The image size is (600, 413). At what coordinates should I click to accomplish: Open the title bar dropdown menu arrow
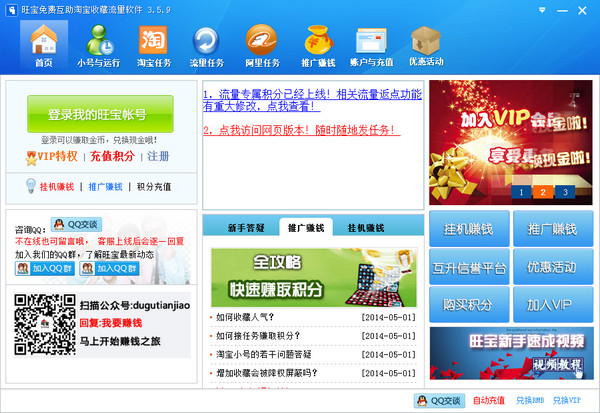click(x=542, y=10)
